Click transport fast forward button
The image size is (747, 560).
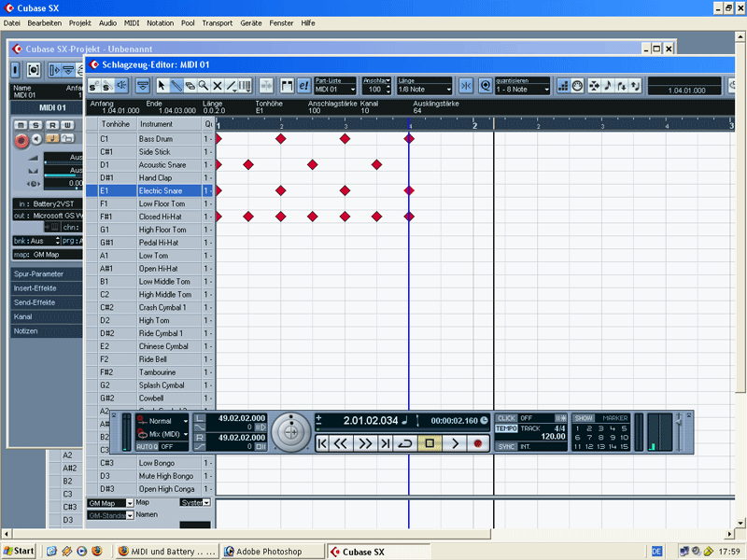pyautogui.click(x=365, y=443)
